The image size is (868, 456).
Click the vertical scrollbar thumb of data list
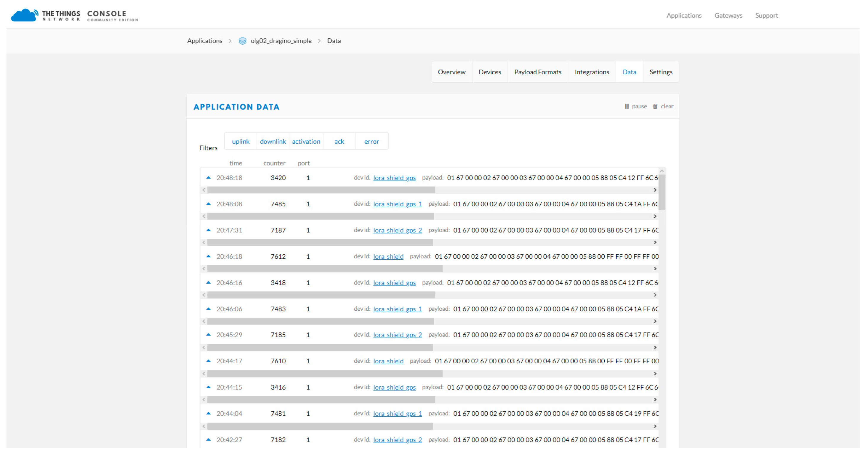pos(662,192)
